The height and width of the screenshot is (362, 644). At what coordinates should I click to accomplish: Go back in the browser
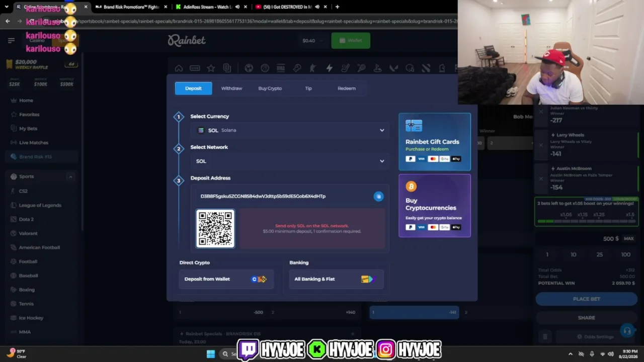(x=8, y=21)
